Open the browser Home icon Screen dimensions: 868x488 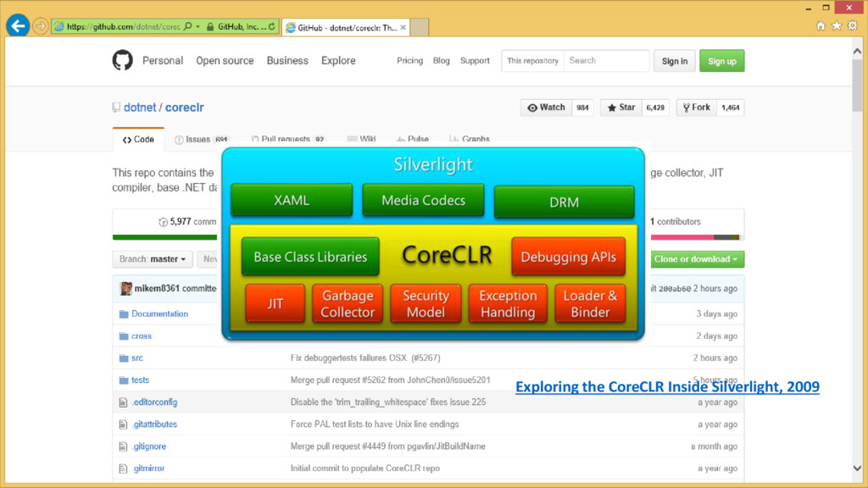click(821, 26)
